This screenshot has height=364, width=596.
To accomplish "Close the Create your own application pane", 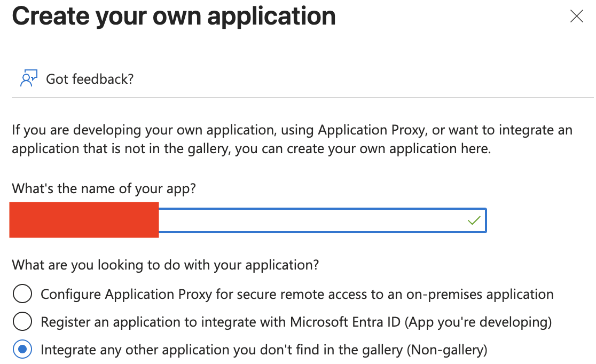I will (576, 17).
